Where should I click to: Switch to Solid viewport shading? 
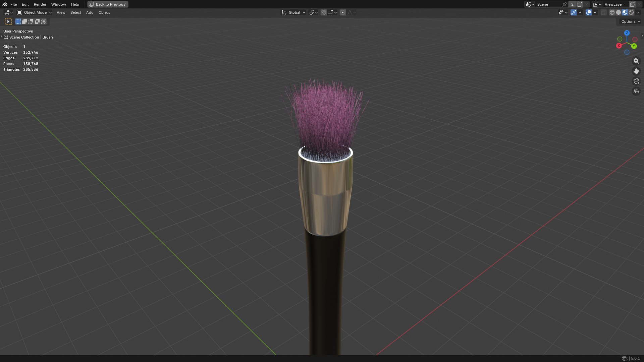point(619,12)
